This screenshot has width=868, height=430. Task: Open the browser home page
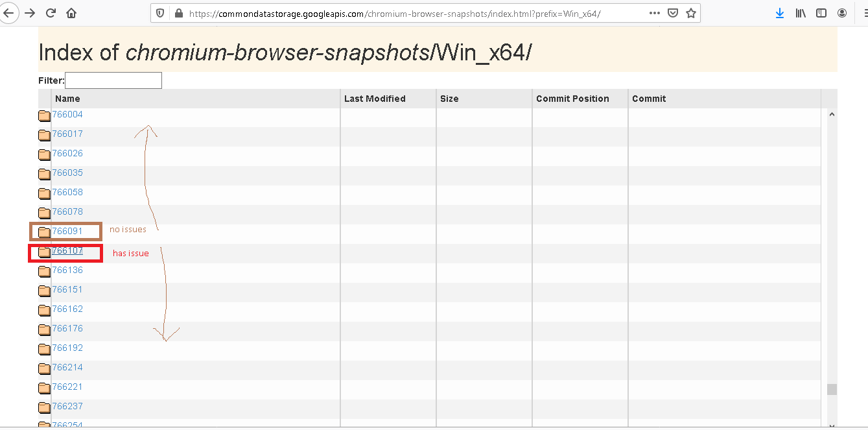(x=71, y=12)
